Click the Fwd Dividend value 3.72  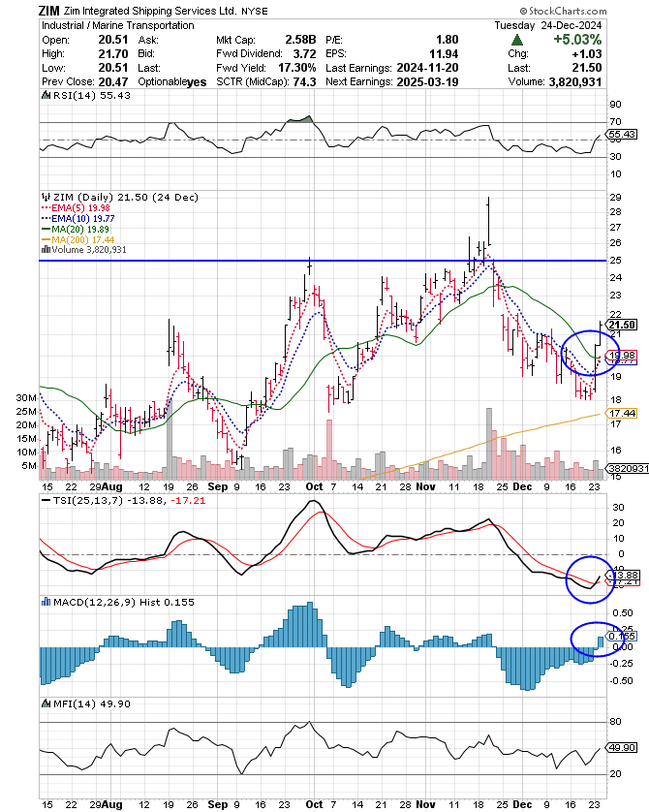pos(304,54)
